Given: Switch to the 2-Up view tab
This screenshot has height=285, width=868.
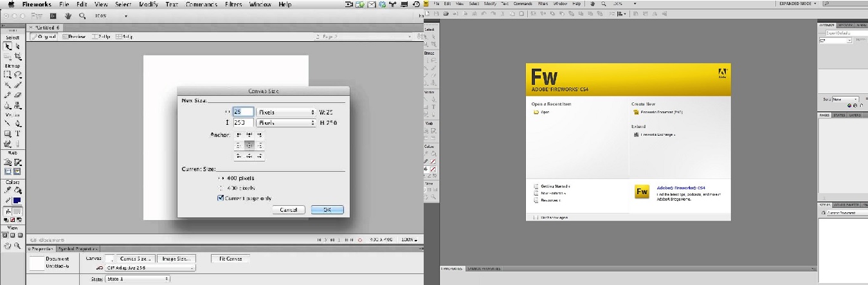Looking at the screenshot, I should pyautogui.click(x=102, y=37).
